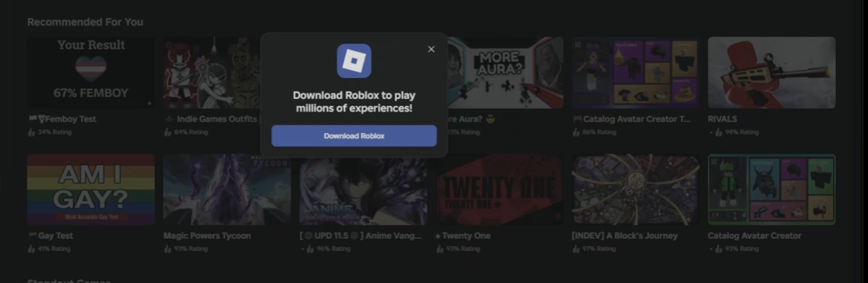The height and width of the screenshot is (283, 868).
Task: Open the Femboy Test game thumbnail
Action: coord(91,73)
